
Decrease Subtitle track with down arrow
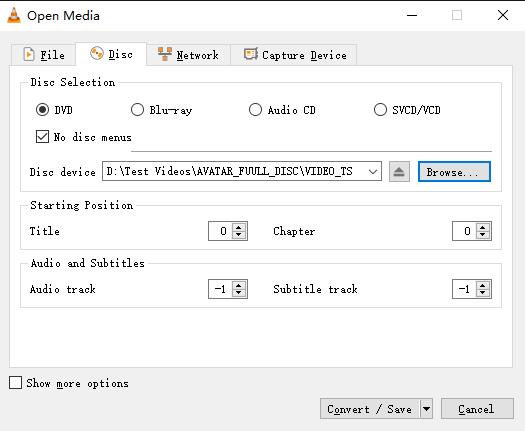(482, 293)
